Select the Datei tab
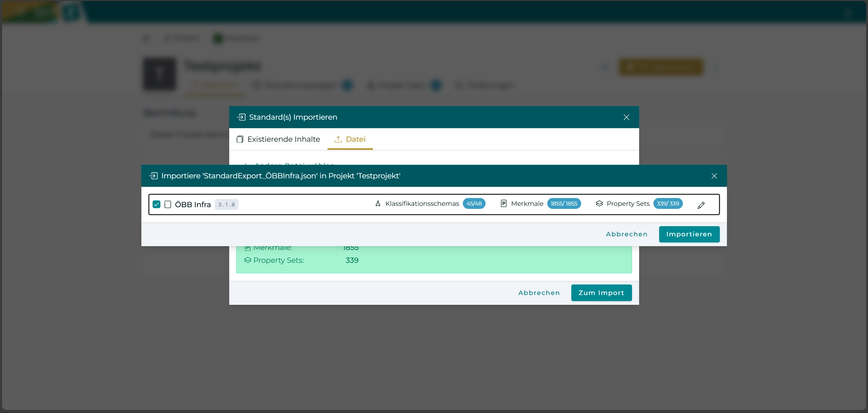Screen dimensions: 868x413 pyautogui.click(x=350, y=139)
